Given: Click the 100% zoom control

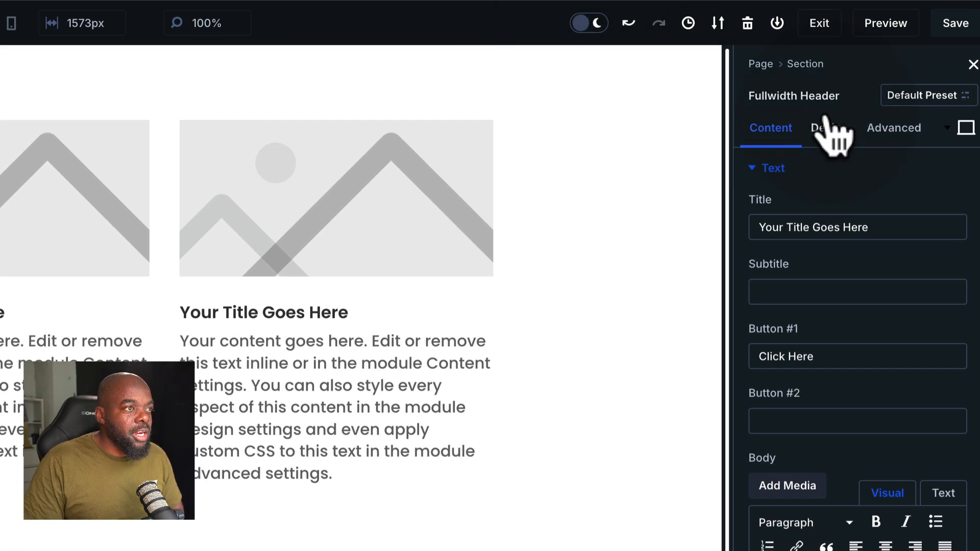Looking at the screenshot, I should 206,23.
